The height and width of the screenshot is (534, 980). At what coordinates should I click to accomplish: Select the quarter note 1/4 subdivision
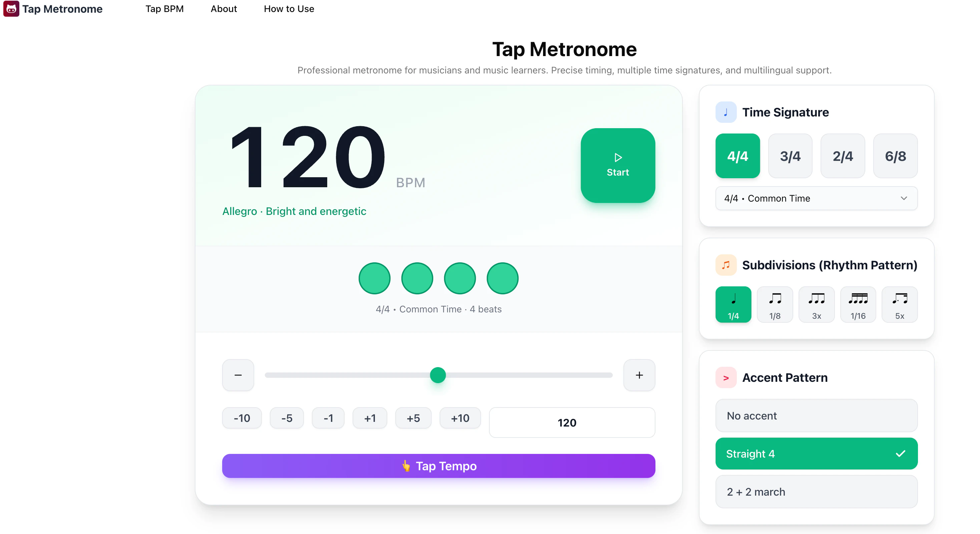point(733,304)
